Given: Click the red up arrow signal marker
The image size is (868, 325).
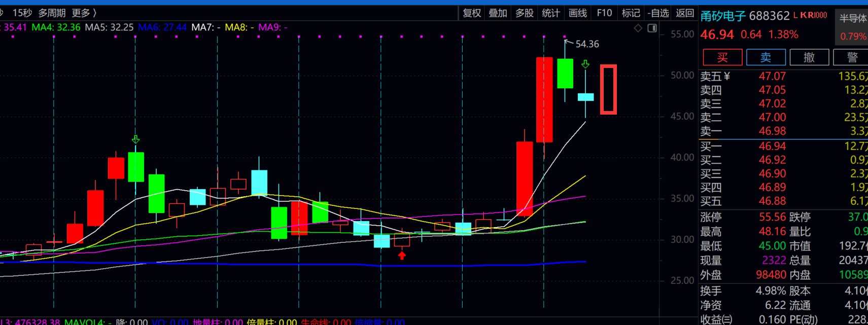Looking at the screenshot, I should click(x=402, y=256).
